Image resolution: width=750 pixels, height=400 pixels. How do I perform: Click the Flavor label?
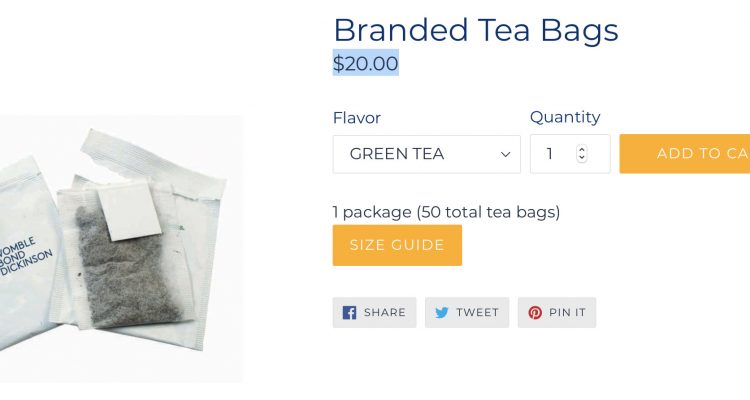(357, 118)
